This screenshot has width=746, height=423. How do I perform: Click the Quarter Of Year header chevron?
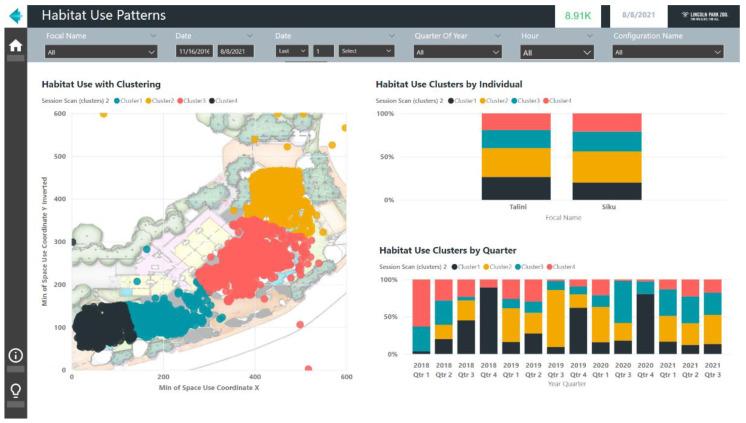coord(496,36)
